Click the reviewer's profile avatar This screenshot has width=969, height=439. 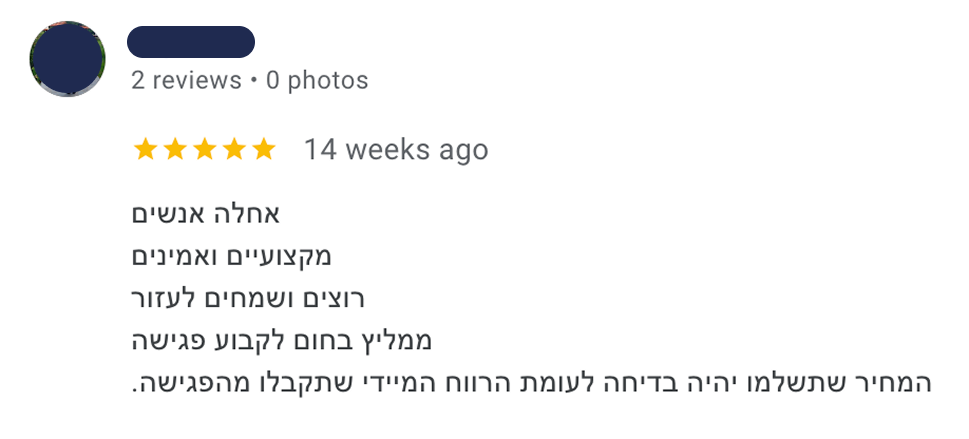(67, 58)
